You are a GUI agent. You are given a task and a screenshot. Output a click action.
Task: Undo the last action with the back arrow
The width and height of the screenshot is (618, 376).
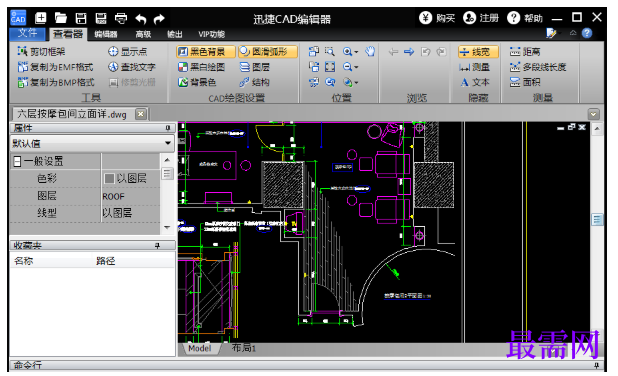click(x=141, y=19)
